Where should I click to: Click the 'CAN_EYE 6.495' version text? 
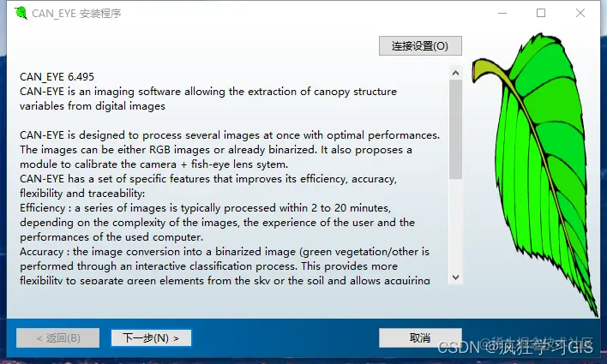point(57,76)
